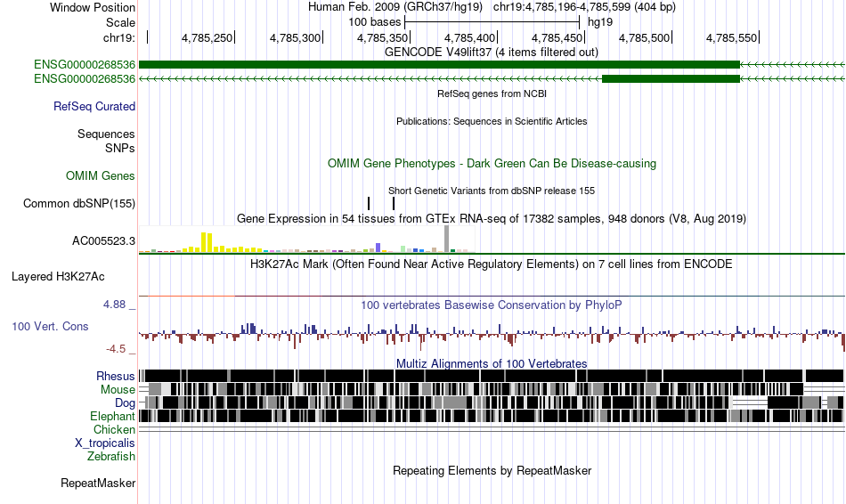
Task: Click the Scale label
Action: click(x=120, y=22)
